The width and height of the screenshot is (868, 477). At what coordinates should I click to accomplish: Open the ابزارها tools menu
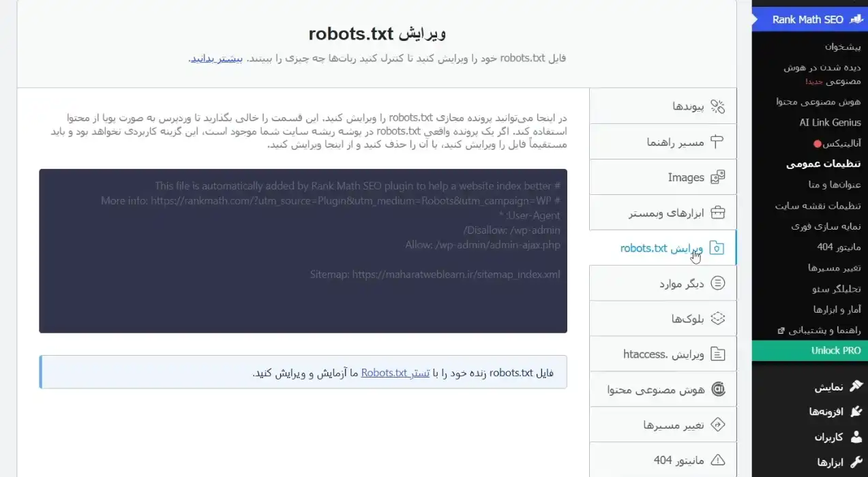point(810,462)
